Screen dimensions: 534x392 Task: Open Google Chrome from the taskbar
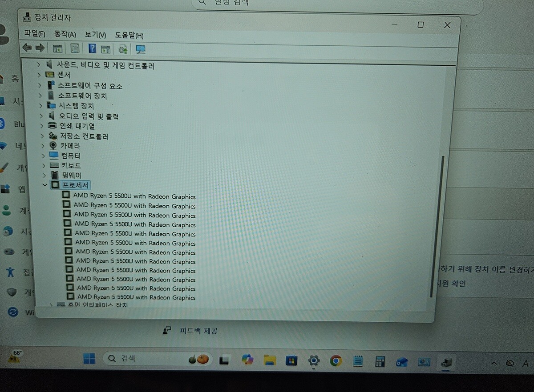click(336, 361)
